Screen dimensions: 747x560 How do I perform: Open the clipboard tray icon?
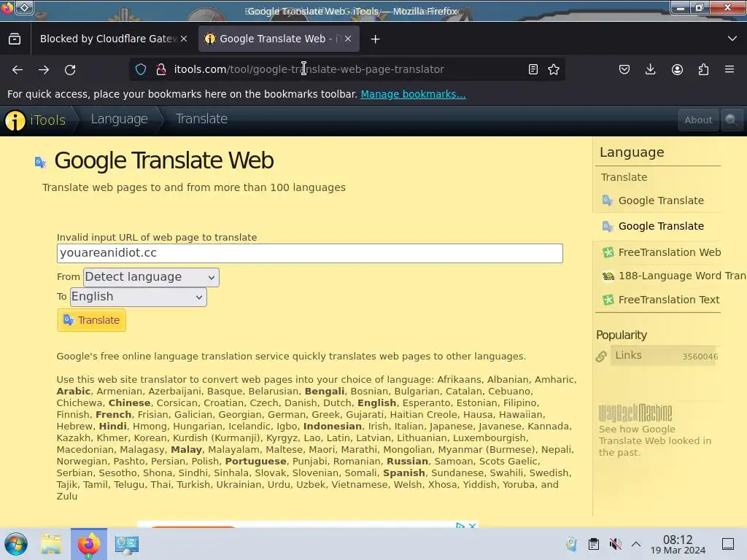(594, 544)
